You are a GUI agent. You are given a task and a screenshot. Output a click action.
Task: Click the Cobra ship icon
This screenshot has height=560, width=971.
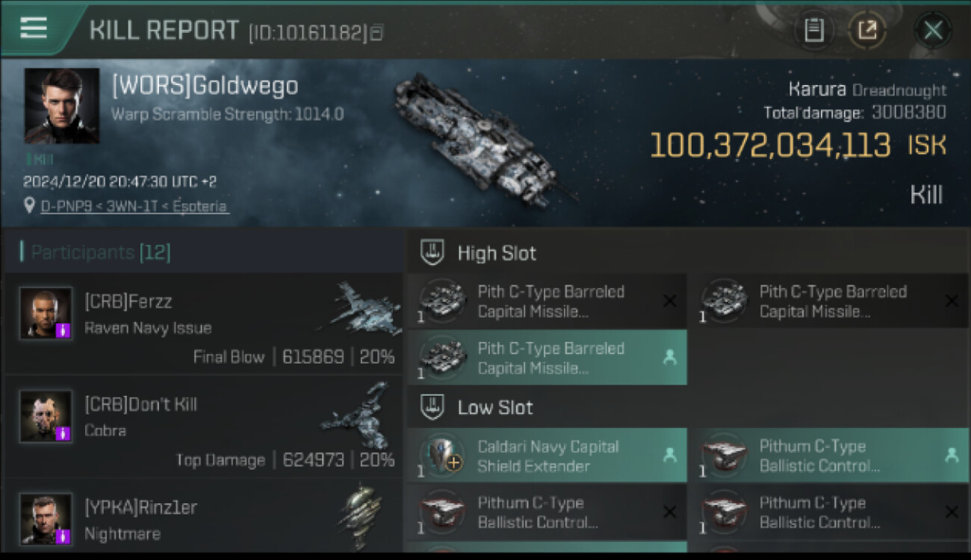click(x=359, y=414)
